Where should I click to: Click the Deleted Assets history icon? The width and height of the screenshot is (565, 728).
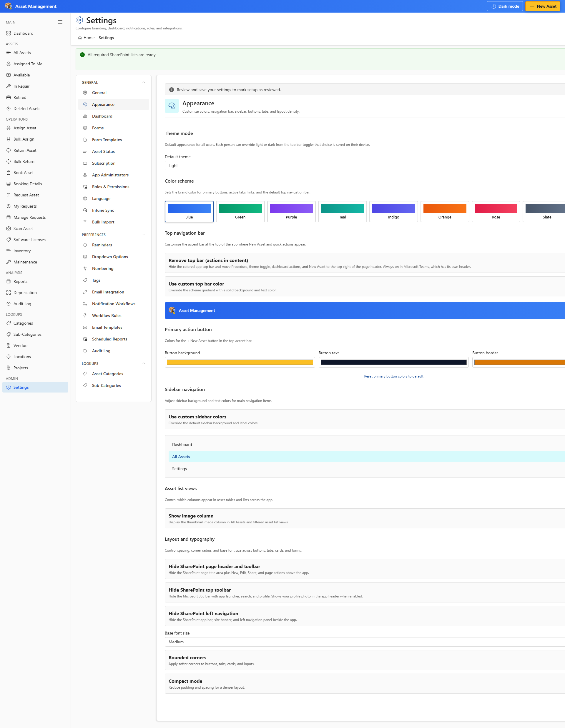[x=9, y=108]
